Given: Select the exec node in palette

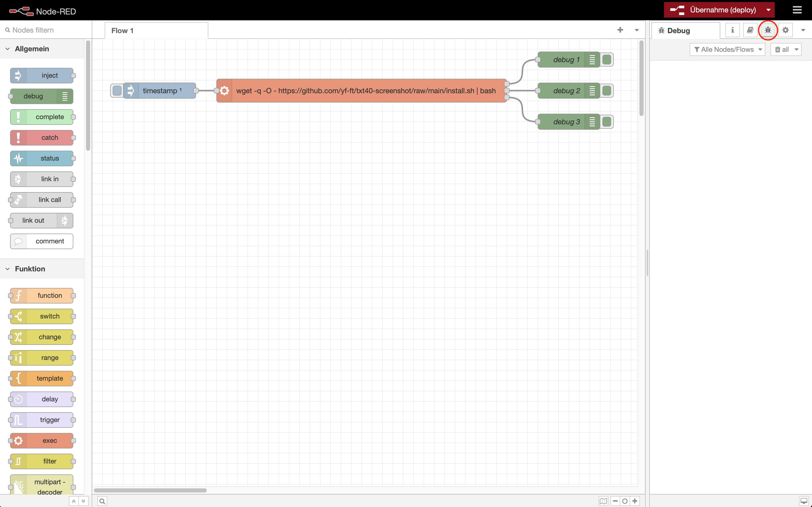Looking at the screenshot, I should tap(42, 441).
